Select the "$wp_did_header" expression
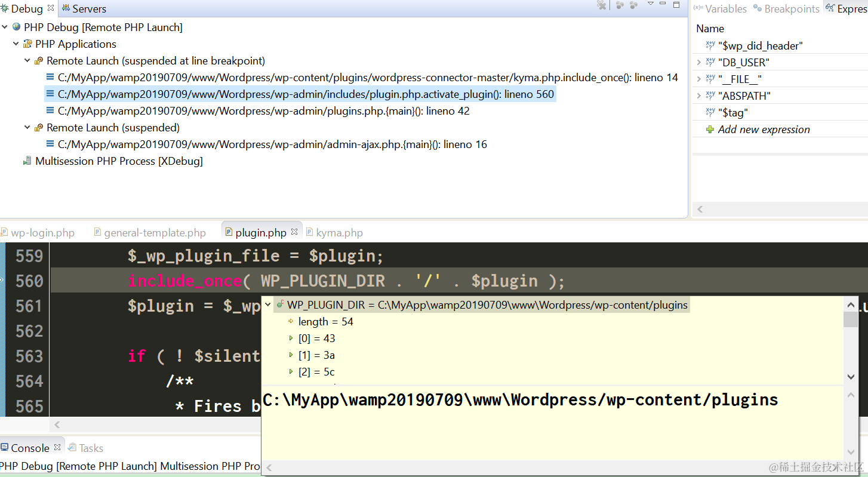The height and width of the screenshot is (477, 868). (x=761, y=46)
